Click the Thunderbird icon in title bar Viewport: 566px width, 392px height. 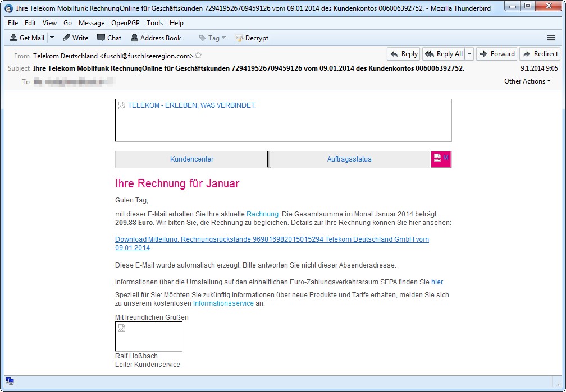8,8
